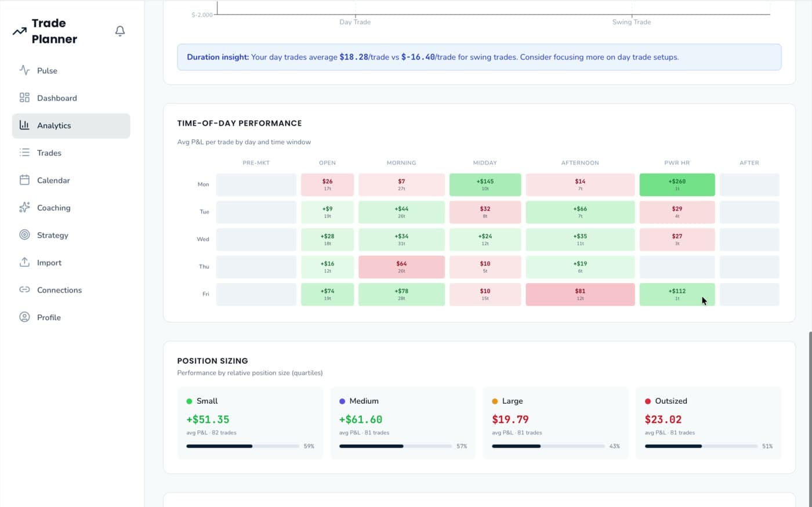Click the Medium position size card
812x507 pixels.
point(403,423)
